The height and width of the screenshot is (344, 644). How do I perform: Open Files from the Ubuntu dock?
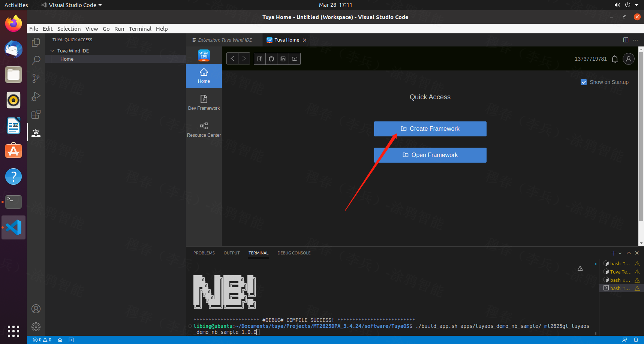click(13, 75)
